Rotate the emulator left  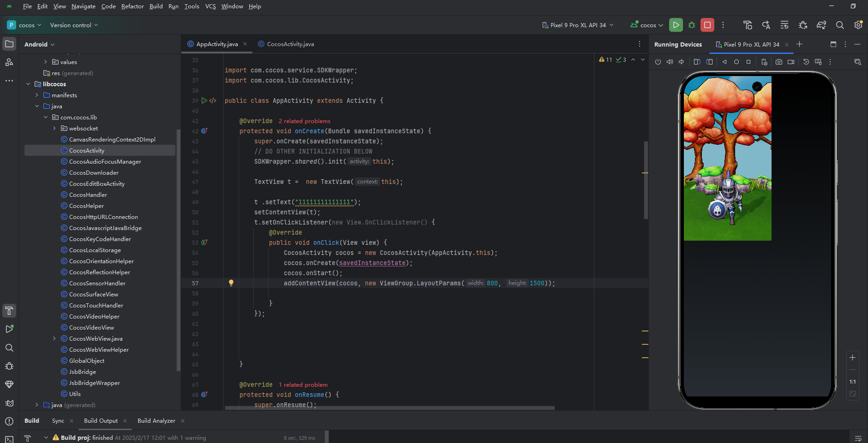click(x=697, y=62)
